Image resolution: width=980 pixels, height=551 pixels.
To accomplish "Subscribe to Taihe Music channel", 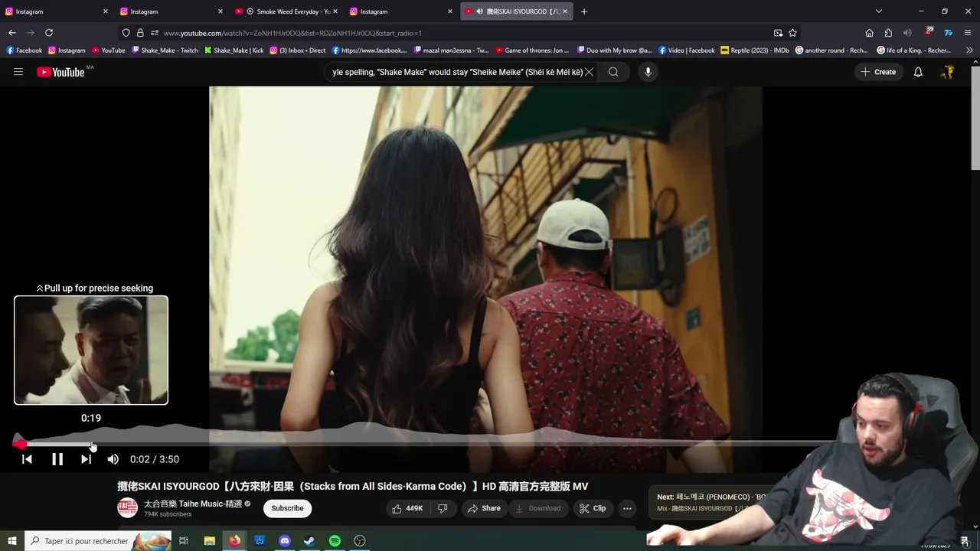I will point(288,508).
